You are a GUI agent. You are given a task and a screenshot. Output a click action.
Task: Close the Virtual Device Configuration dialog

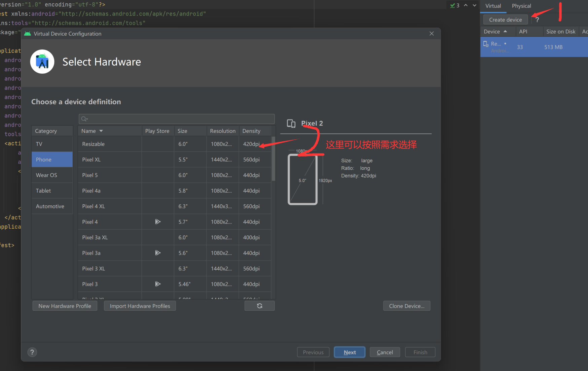[432, 34]
